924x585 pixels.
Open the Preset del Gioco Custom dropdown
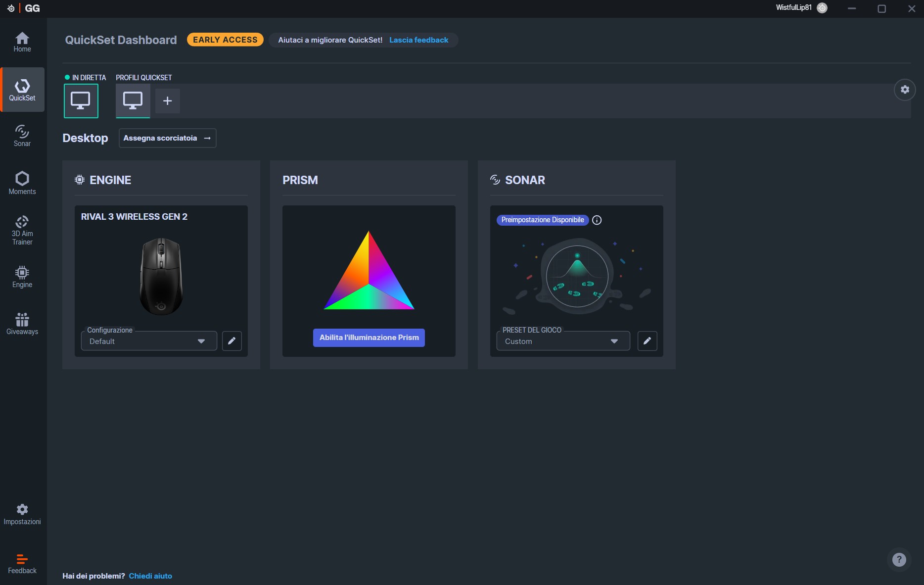(x=563, y=341)
